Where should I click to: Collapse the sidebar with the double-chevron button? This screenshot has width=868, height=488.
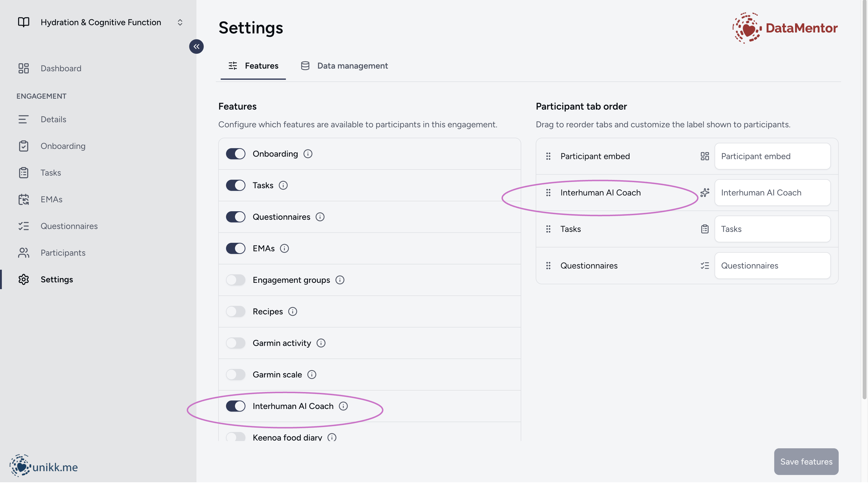(196, 47)
